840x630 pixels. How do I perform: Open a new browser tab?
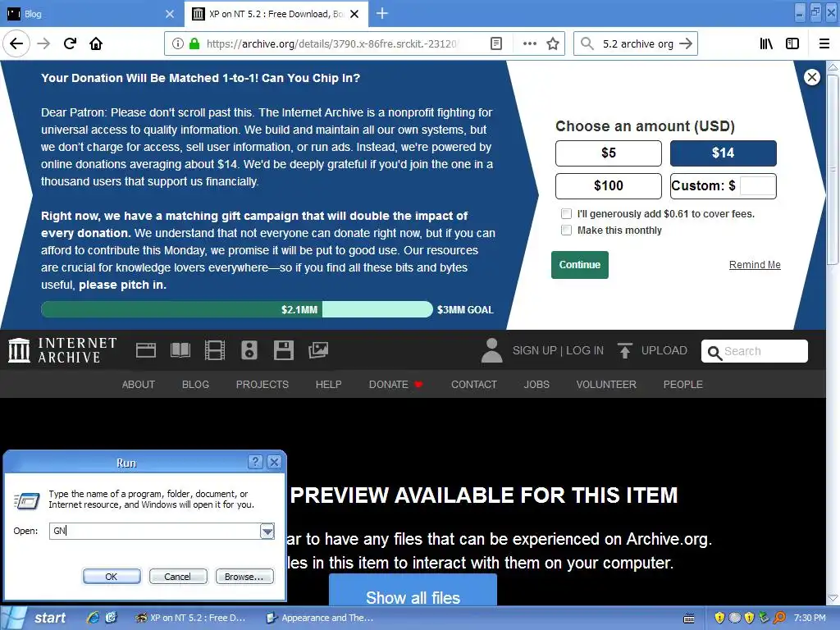382,13
